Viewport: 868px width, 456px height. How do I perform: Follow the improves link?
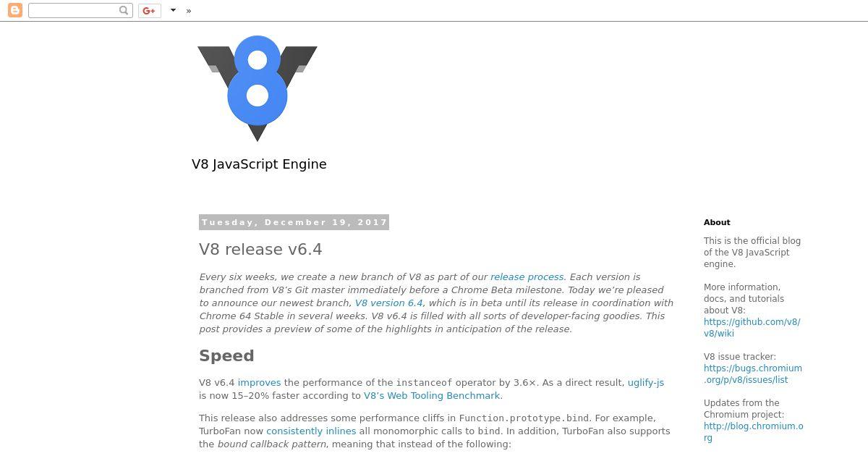(259, 383)
